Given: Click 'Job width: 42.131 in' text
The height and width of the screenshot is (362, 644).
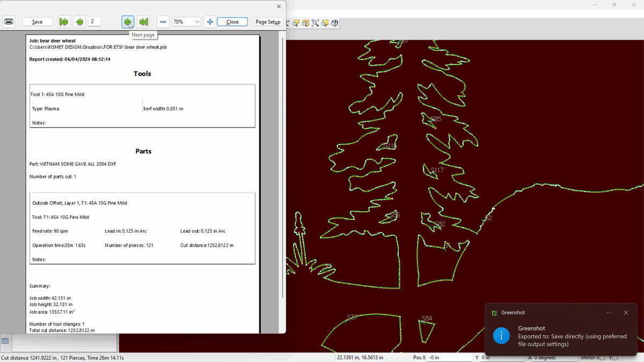Looking at the screenshot, I should pos(50,298).
